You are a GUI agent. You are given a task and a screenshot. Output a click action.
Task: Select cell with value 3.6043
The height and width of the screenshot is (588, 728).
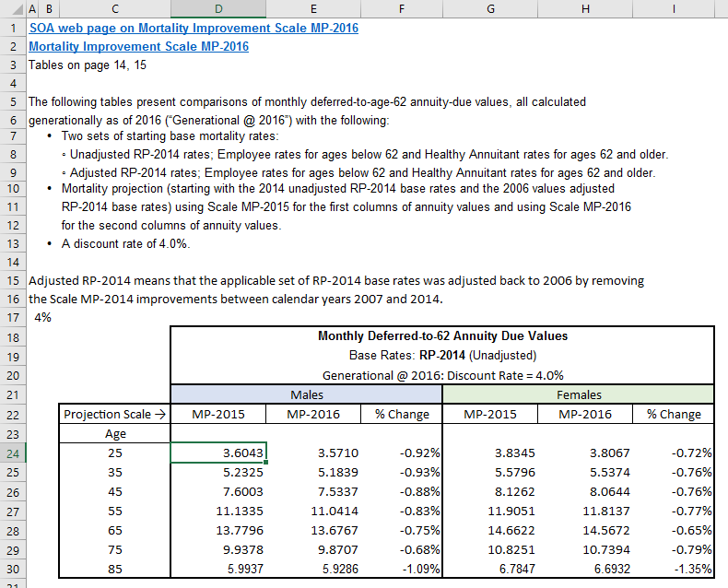218,453
